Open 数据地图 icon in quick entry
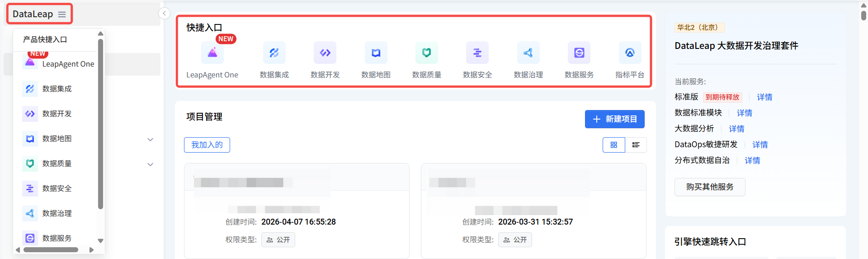Image resolution: width=868 pixels, height=259 pixels. coord(376,53)
